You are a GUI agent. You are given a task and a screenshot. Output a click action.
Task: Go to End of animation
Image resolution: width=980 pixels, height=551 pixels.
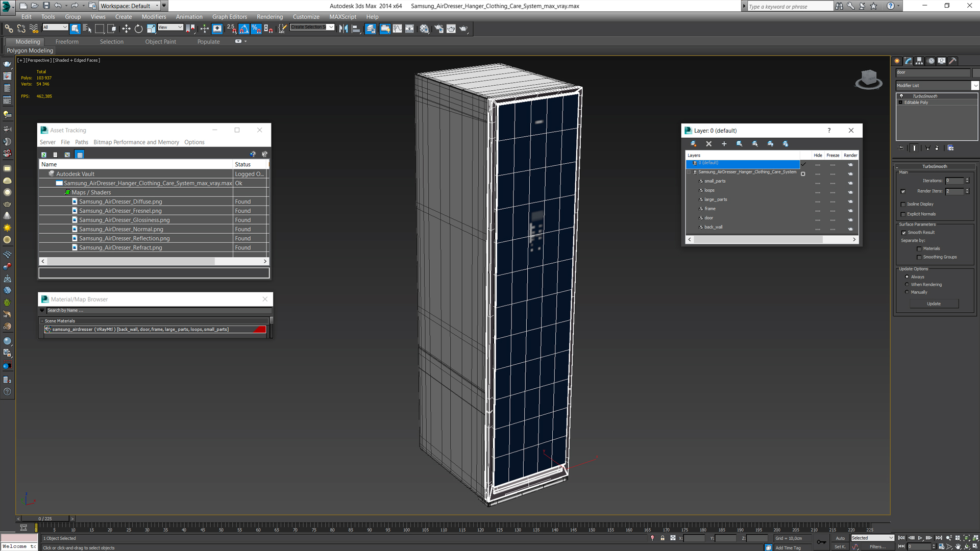[939, 538]
